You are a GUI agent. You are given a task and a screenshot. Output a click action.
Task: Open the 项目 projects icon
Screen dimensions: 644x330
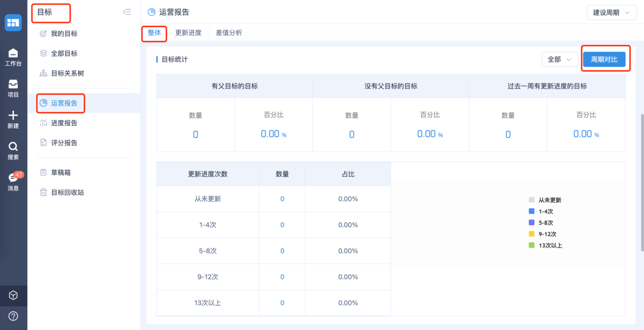point(13,88)
